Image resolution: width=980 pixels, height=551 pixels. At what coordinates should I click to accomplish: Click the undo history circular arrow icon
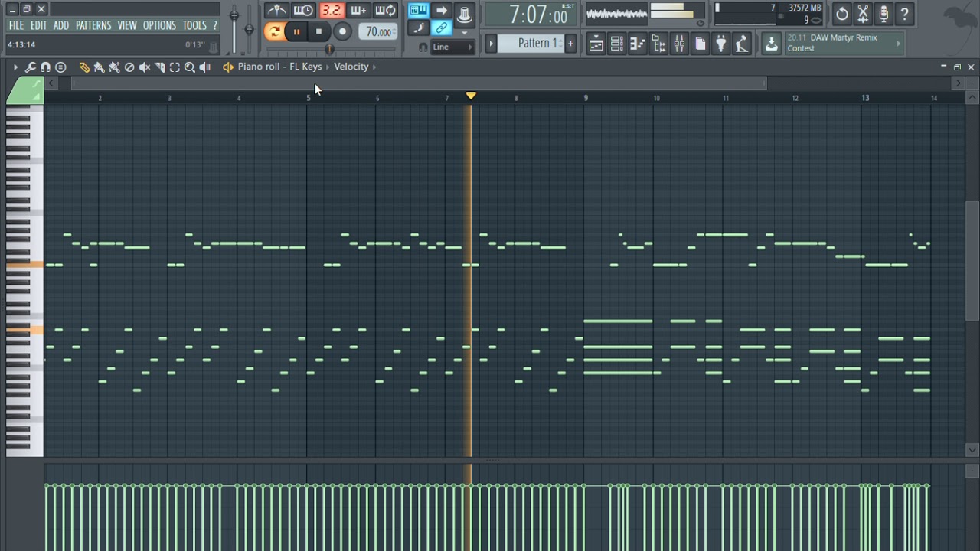click(x=842, y=14)
